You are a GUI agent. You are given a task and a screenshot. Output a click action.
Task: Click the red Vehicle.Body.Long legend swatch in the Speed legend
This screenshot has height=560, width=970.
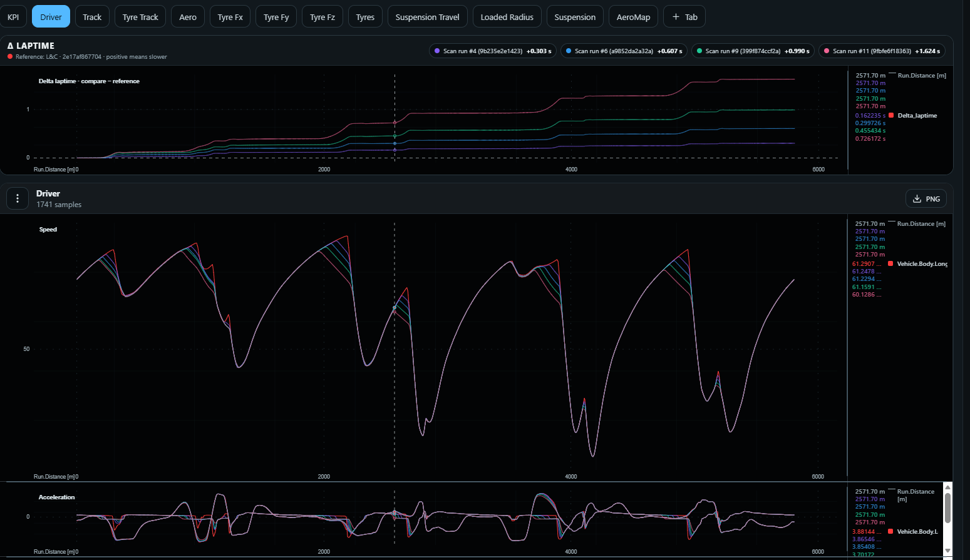[890, 263]
